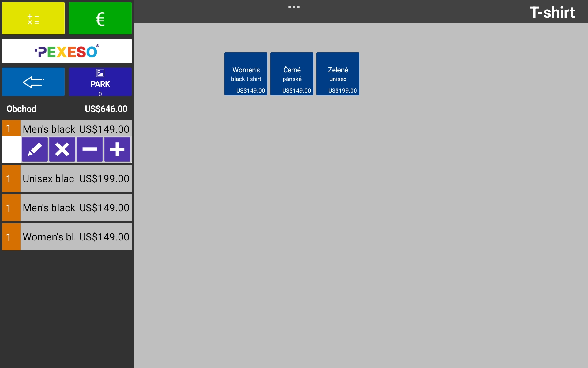The width and height of the screenshot is (588, 368).
Task: Click the back arrow icon
Action: tap(34, 82)
